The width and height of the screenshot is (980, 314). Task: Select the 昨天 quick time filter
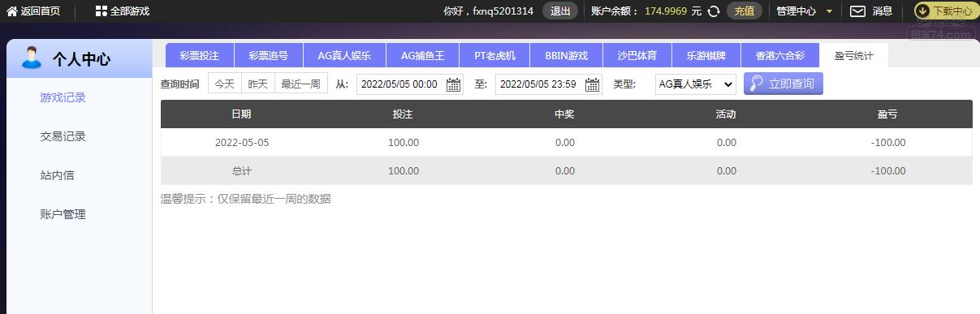pos(257,84)
